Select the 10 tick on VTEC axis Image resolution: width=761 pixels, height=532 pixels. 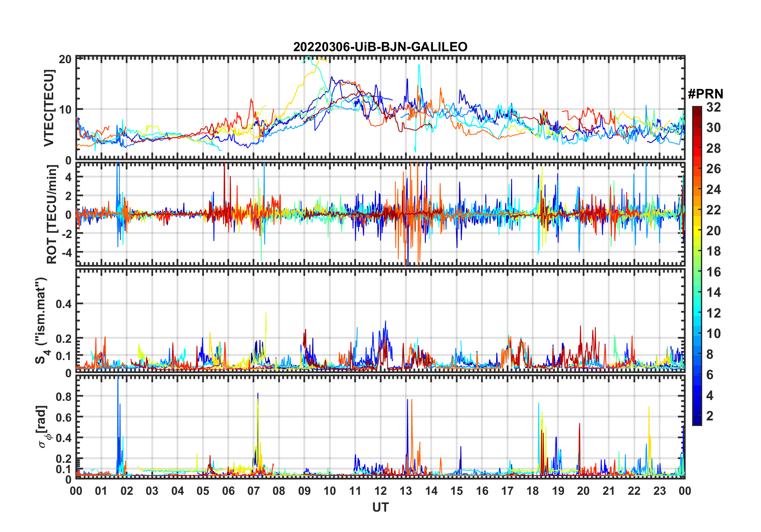pos(65,109)
